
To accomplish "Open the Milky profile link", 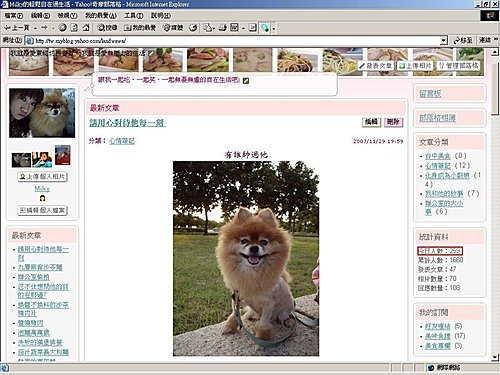I will (x=42, y=189).
